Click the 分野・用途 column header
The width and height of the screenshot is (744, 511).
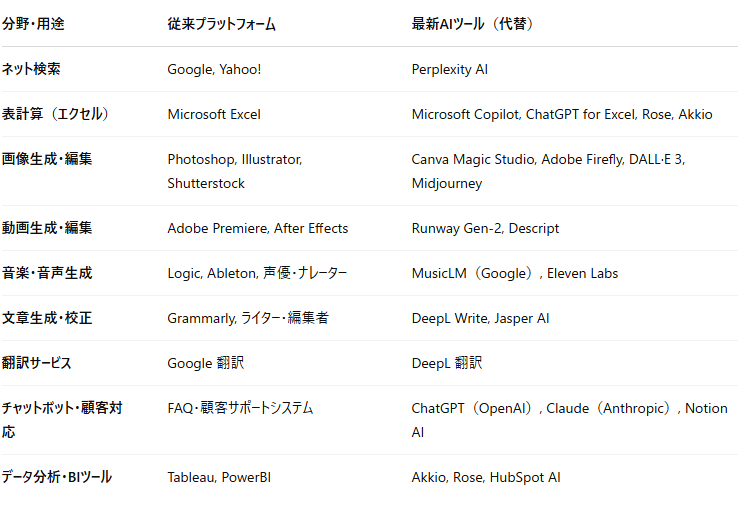(x=33, y=23)
